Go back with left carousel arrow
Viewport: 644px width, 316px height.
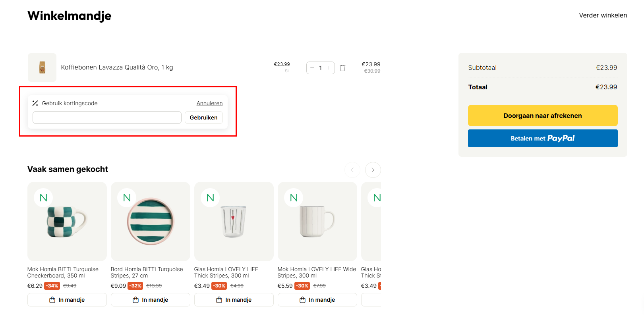[352, 170]
